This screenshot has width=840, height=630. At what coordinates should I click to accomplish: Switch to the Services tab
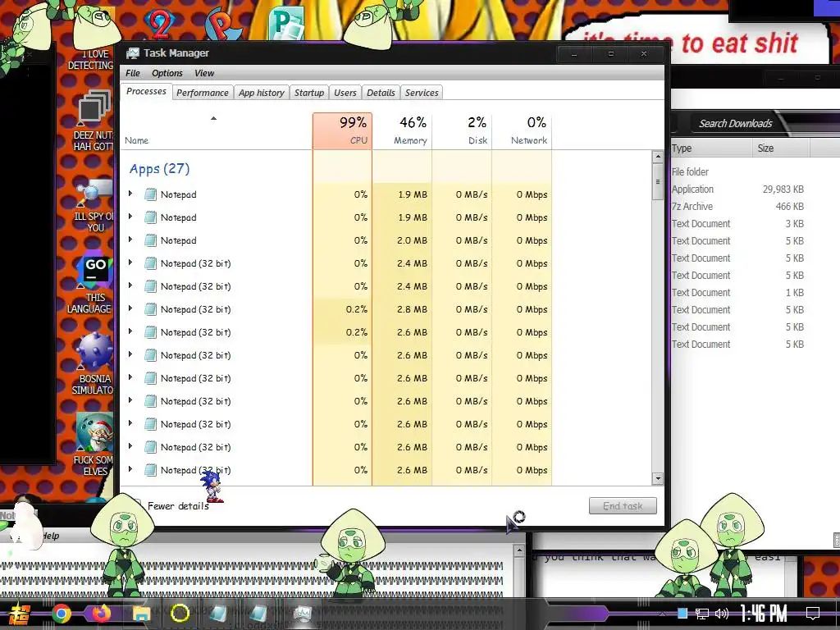pyautogui.click(x=422, y=93)
